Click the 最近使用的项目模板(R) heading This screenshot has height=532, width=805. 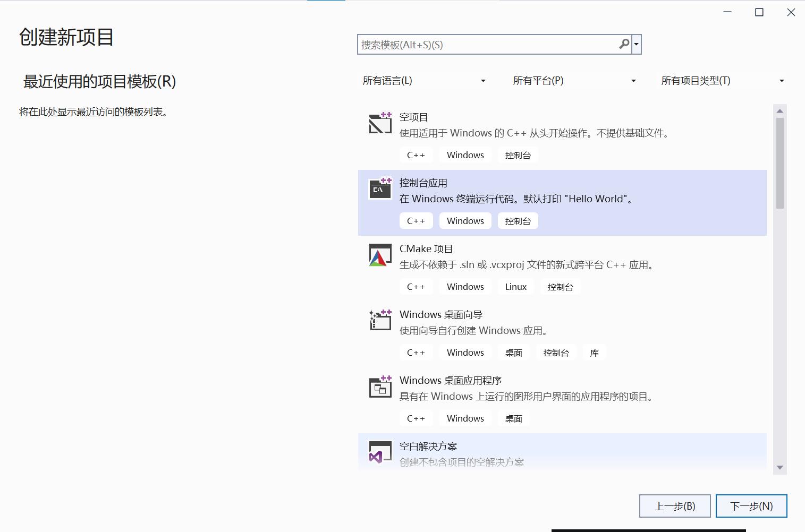click(99, 81)
